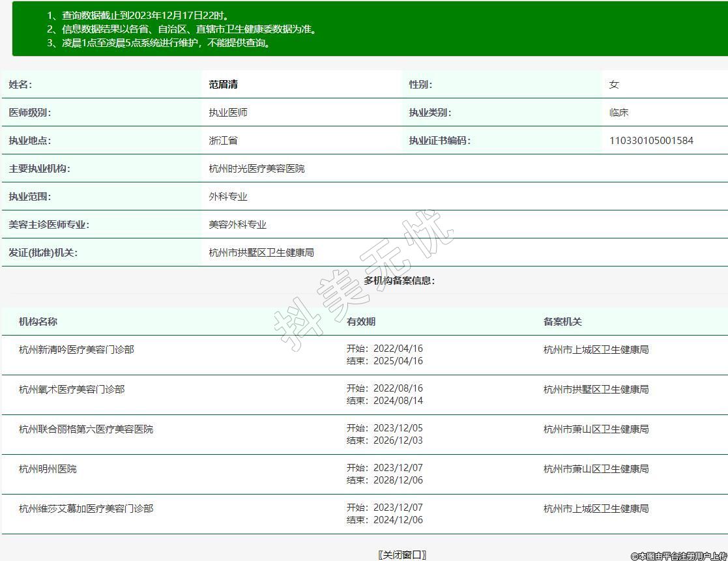Click the 多机构备案信息 section heading
The height and width of the screenshot is (561, 728).
pos(399,281)
